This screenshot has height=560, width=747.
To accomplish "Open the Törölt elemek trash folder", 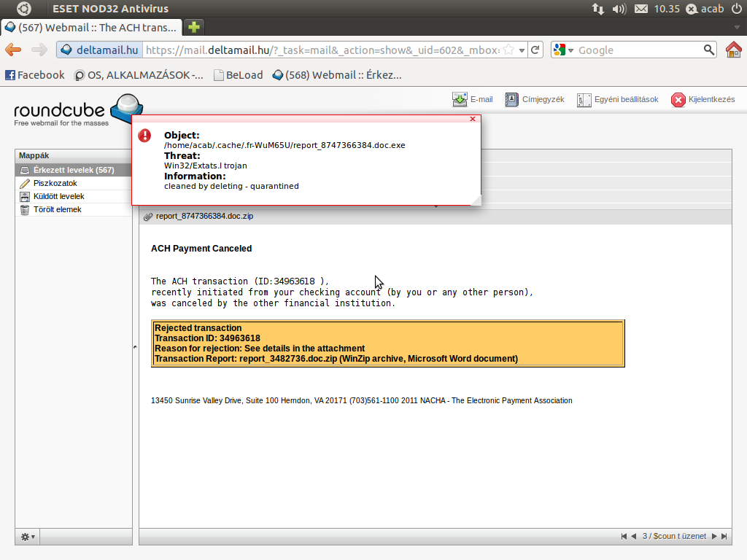I will point(74,209).
